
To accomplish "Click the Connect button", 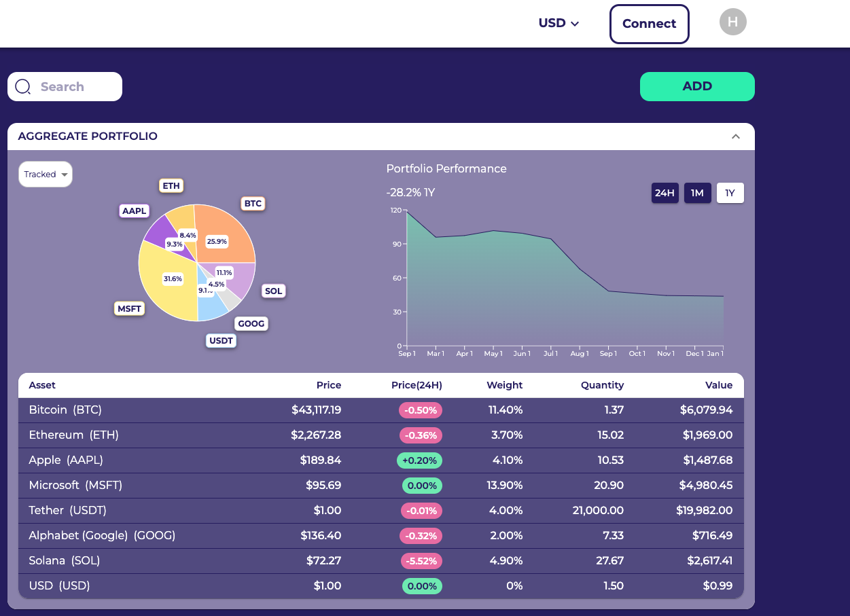I will click(x=649, y=24).
